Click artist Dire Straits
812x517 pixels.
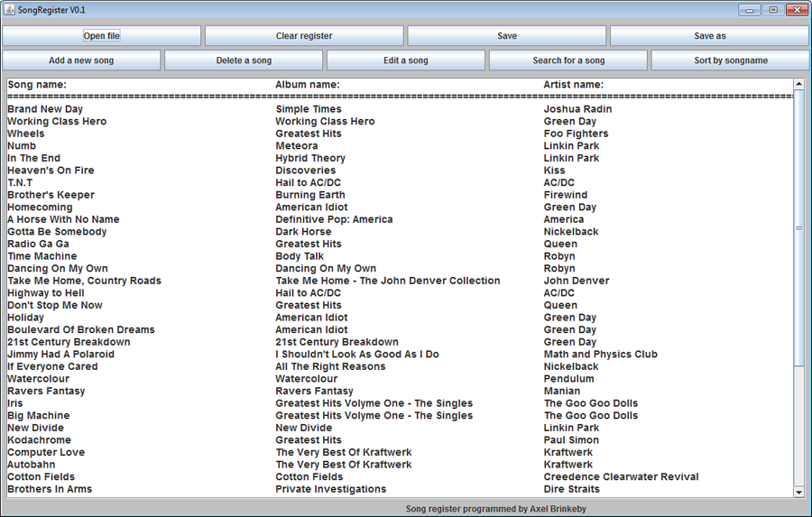click(x=572, y=489)
